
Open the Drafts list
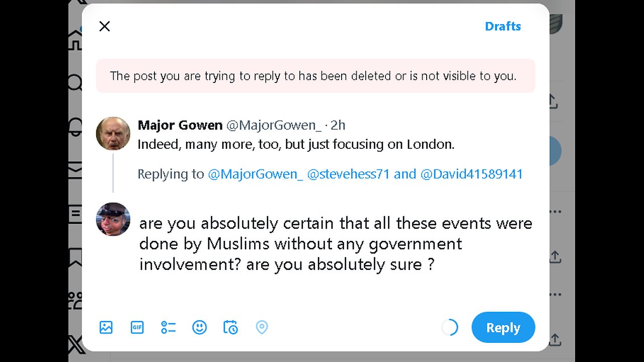point(503,26)
